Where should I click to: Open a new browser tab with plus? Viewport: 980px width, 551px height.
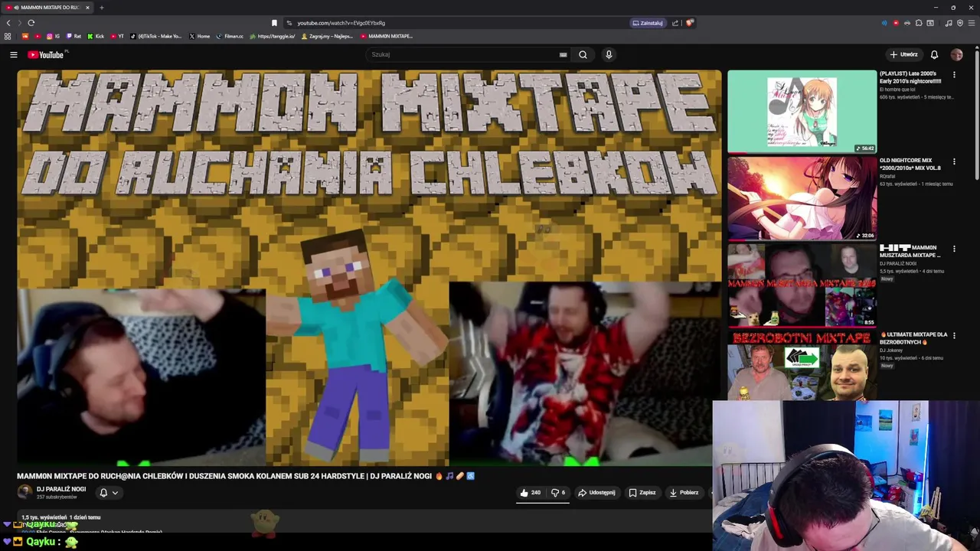click(x=101, y=8)
